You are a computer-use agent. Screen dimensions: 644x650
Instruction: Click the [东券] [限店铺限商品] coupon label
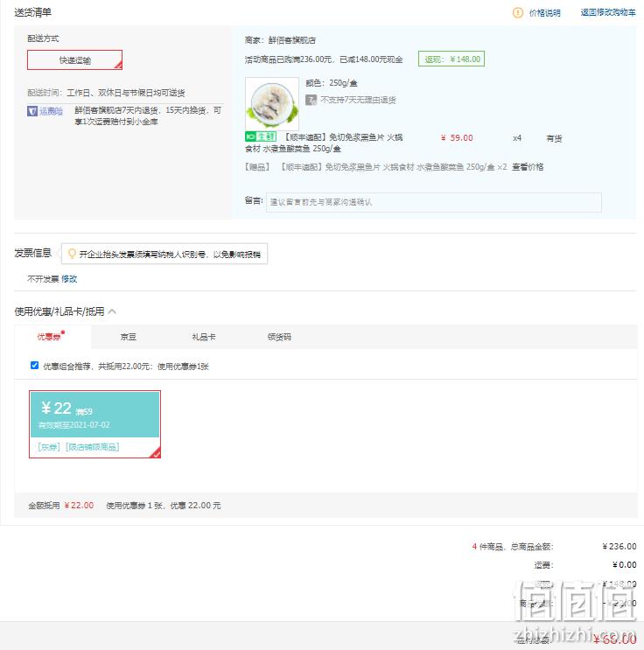pyautogui.click(x=79, y=447)
